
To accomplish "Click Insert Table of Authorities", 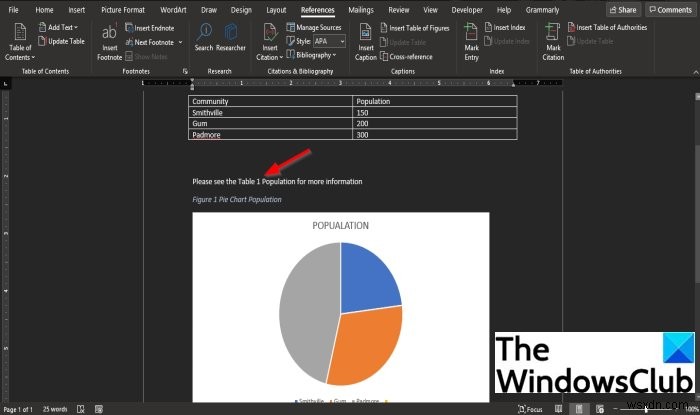I will [607, 28].
